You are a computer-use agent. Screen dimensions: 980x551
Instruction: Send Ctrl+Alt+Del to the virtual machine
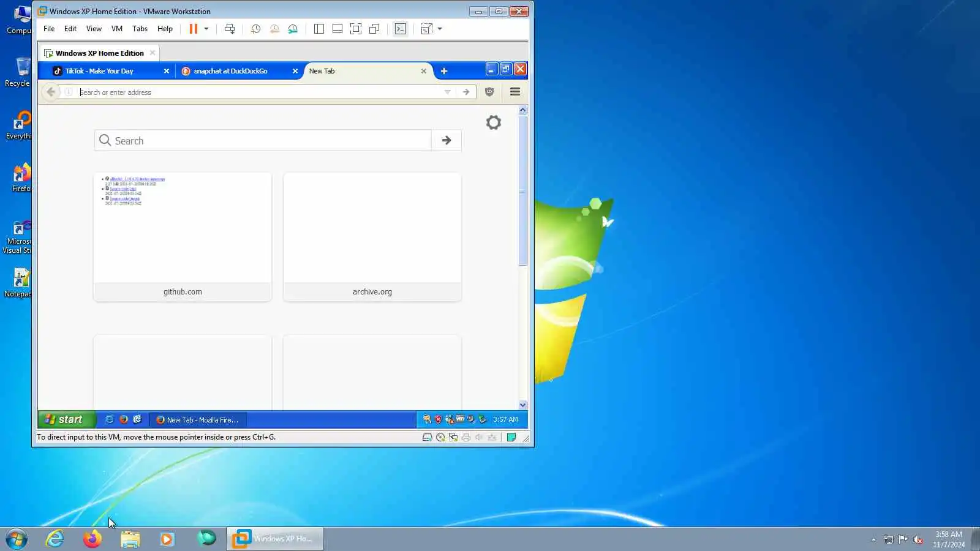(x=230, y=29)
